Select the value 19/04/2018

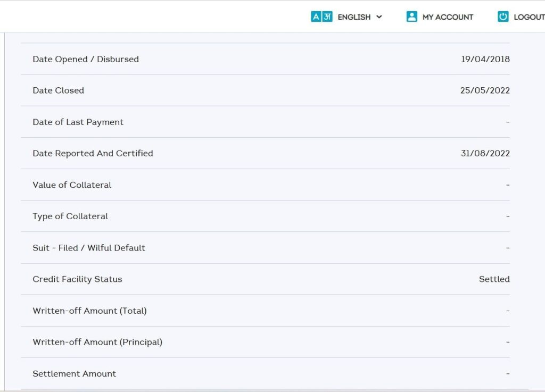(485, 60)
